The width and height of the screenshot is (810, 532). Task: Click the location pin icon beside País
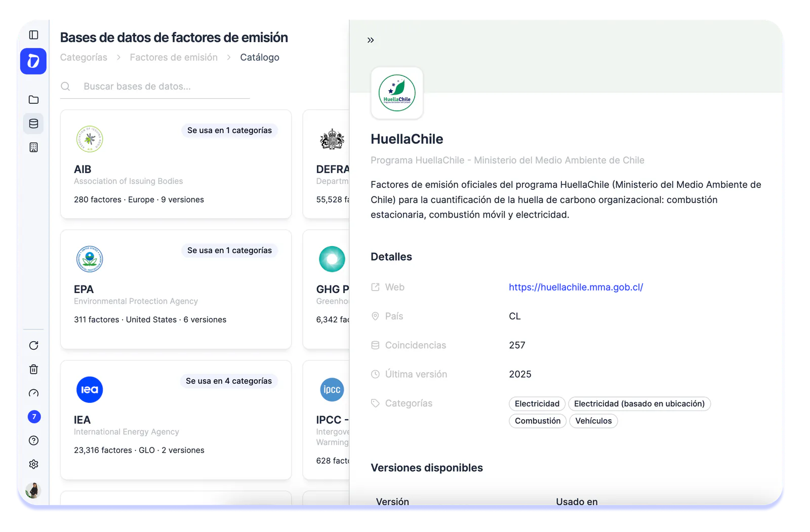pos(375,316)
